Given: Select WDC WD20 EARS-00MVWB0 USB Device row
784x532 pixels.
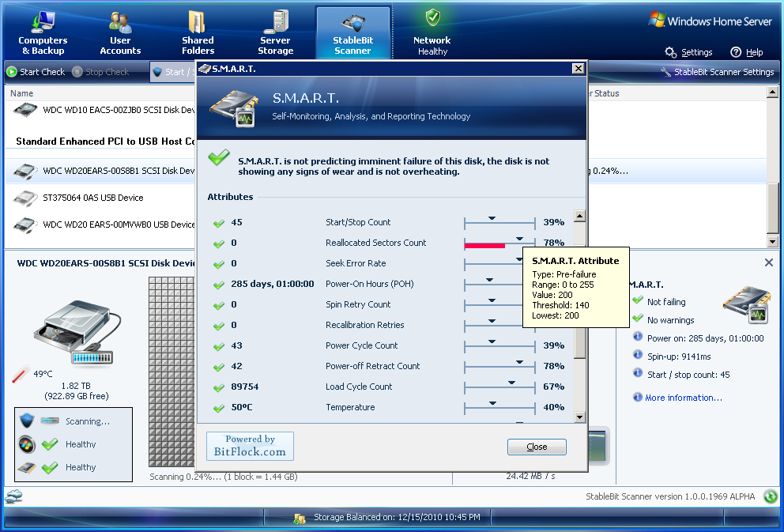Looking at the screenshot, I should (100, 224).
